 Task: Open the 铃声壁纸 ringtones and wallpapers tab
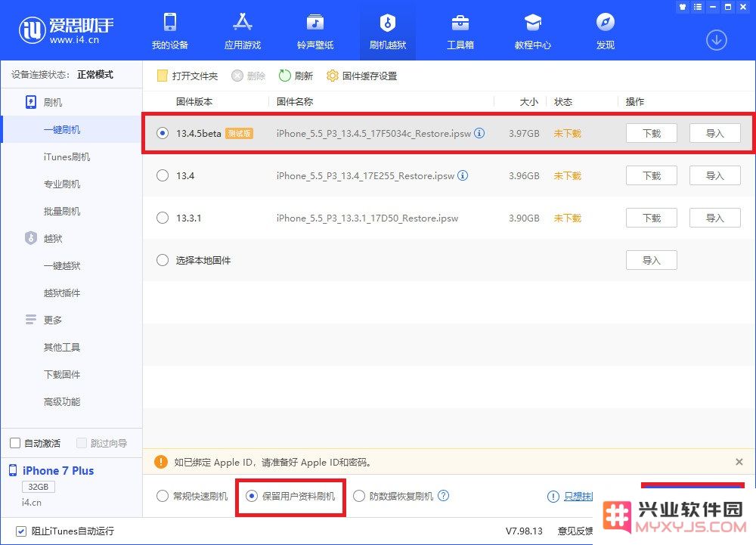pos(315,31)
